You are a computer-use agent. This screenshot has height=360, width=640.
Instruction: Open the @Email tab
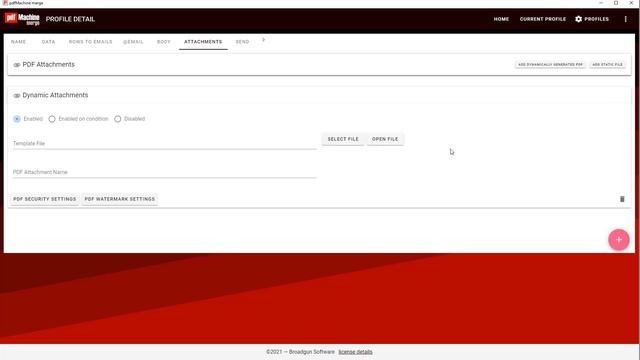(x=133, y=42)
